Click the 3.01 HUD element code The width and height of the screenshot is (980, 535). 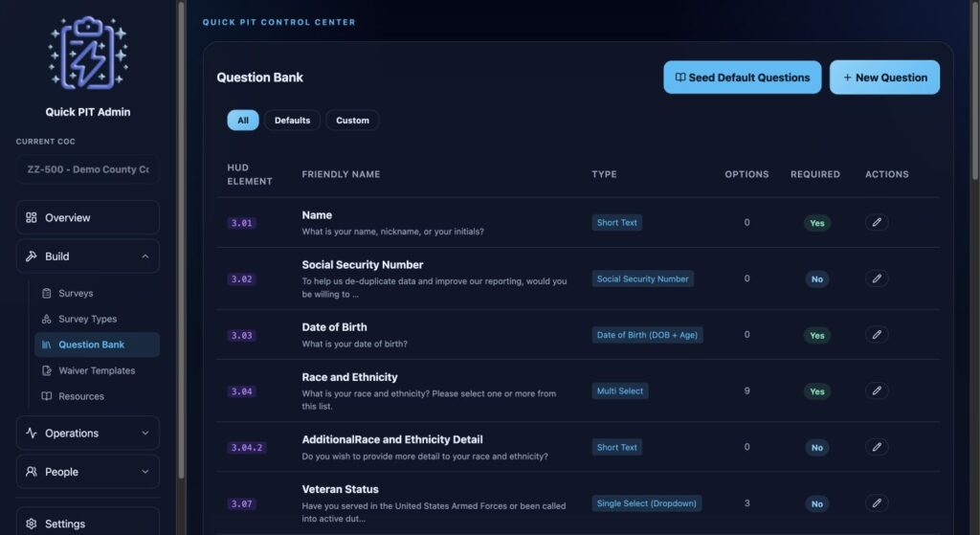(x=241, y=223)
